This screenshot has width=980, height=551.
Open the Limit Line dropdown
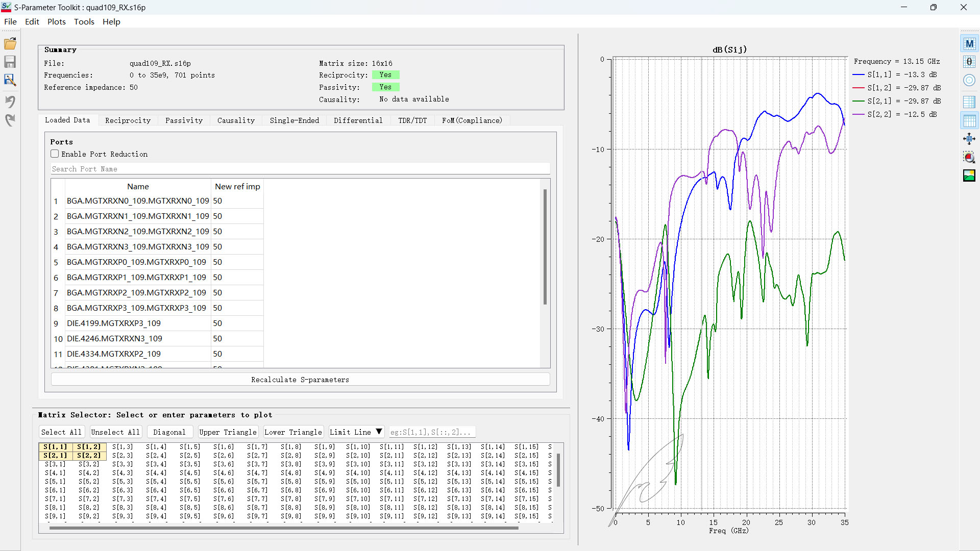point(356,432)
